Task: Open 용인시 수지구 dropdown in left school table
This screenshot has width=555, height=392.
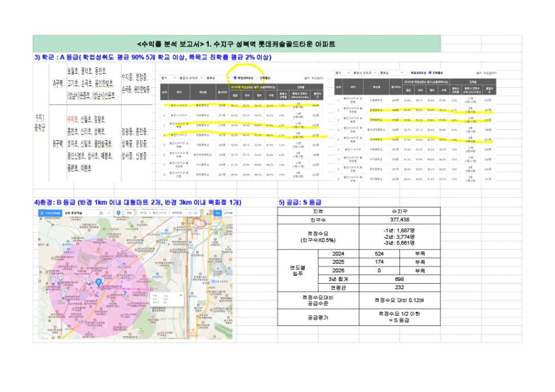Action: click(191, 77)
